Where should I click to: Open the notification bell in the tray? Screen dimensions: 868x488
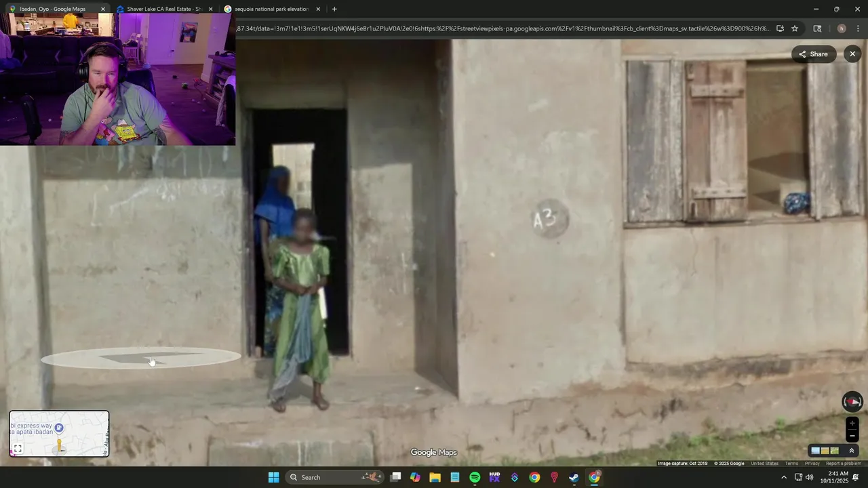pyautogui.click(x=856, y=477)
